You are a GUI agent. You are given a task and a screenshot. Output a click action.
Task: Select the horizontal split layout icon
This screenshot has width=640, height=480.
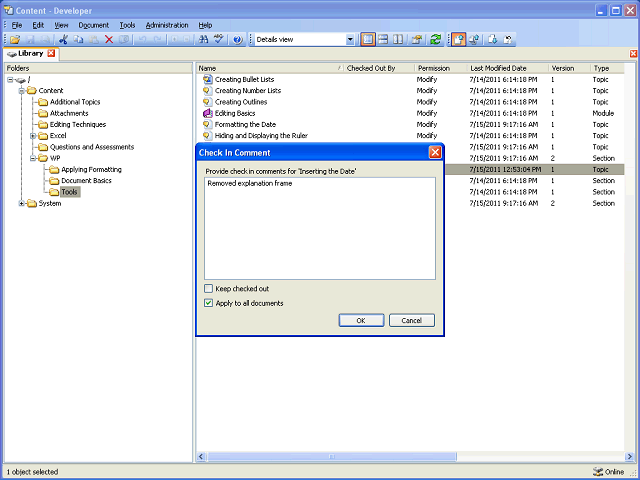383,40
